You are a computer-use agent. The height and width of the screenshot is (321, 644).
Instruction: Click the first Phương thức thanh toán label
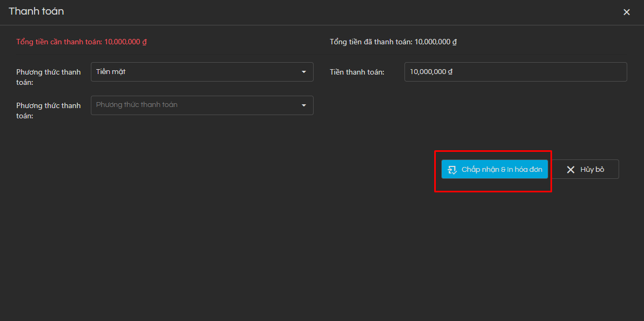[48, 77]
